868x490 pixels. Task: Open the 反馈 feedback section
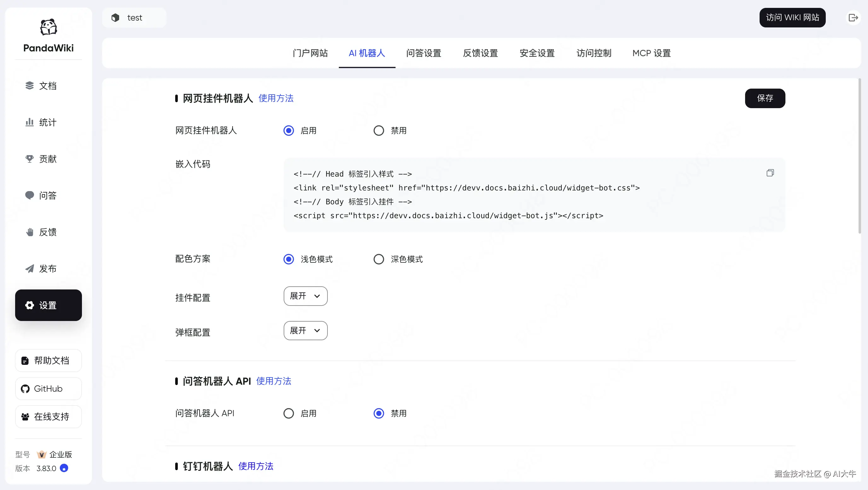pyautogui.click(x=48, y=232)
